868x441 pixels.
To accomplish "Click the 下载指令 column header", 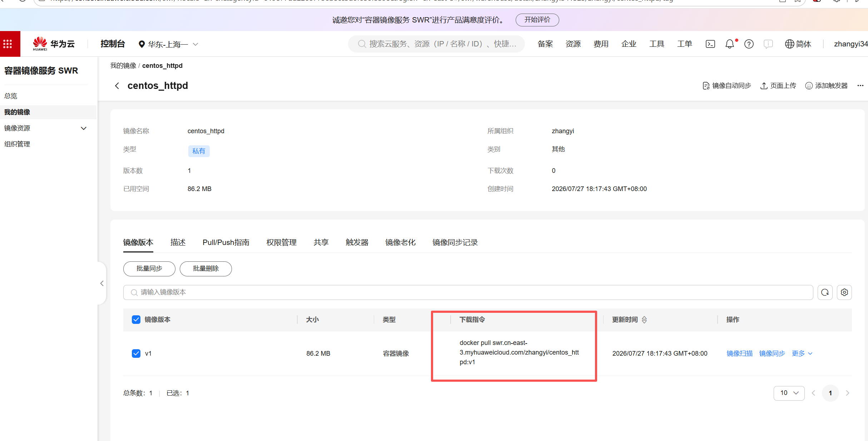I will (x=472, y=320).
